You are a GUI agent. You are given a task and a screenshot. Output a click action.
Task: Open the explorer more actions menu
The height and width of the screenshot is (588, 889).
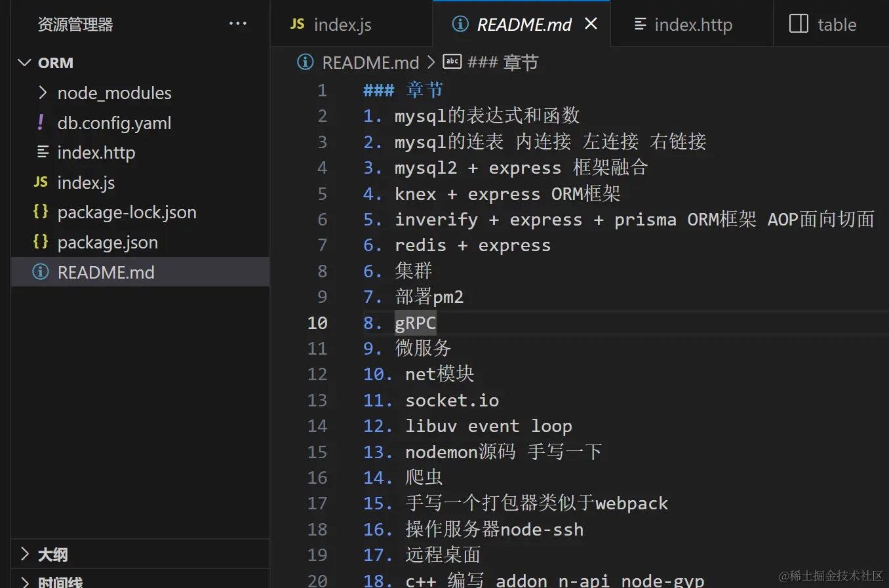click(x=237, y=24)
